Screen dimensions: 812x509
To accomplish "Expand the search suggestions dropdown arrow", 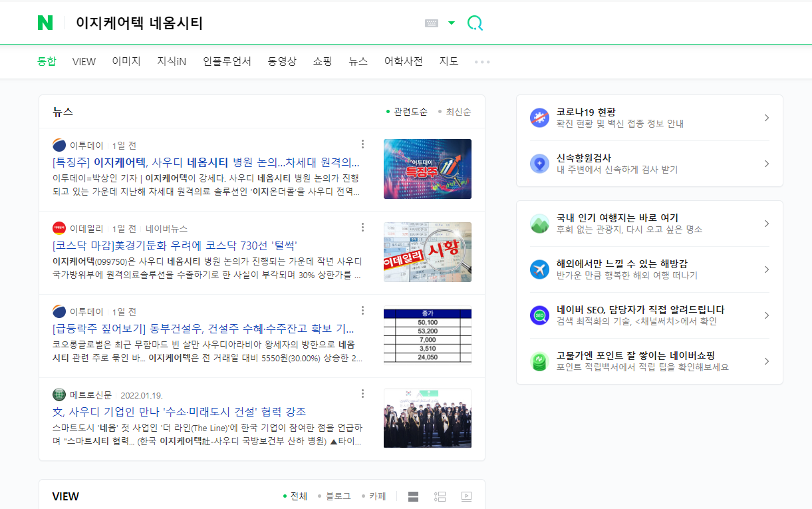I will click(452, 23).
